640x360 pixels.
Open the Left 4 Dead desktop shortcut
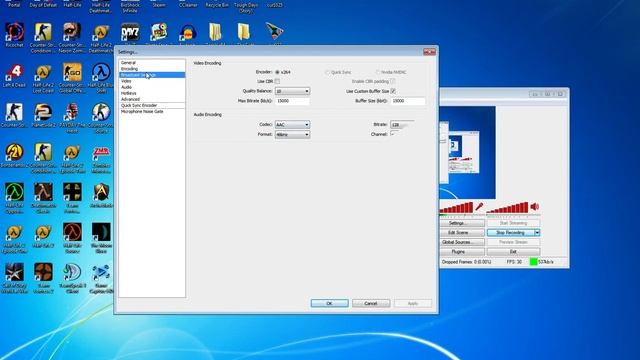[x=14, y=75]
